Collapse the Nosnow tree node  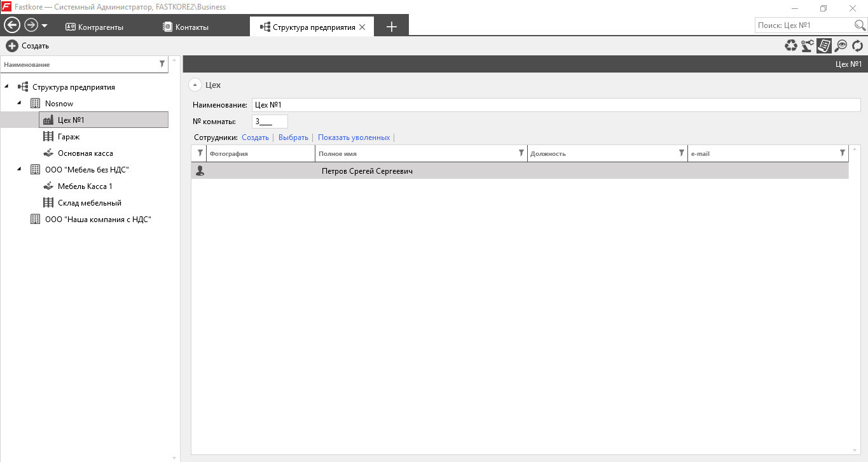tap(19, 103)
